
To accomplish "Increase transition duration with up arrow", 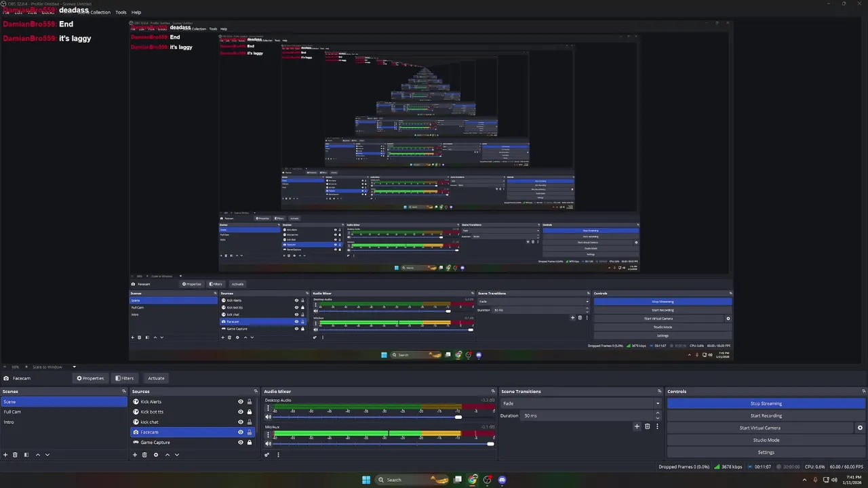I will [657, 413].
